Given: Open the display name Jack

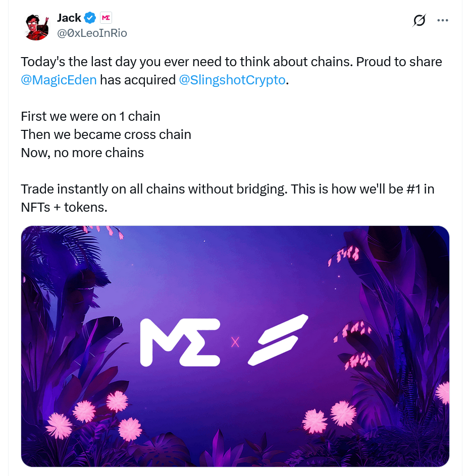Looking at the screenshot, I should [69, 18].
